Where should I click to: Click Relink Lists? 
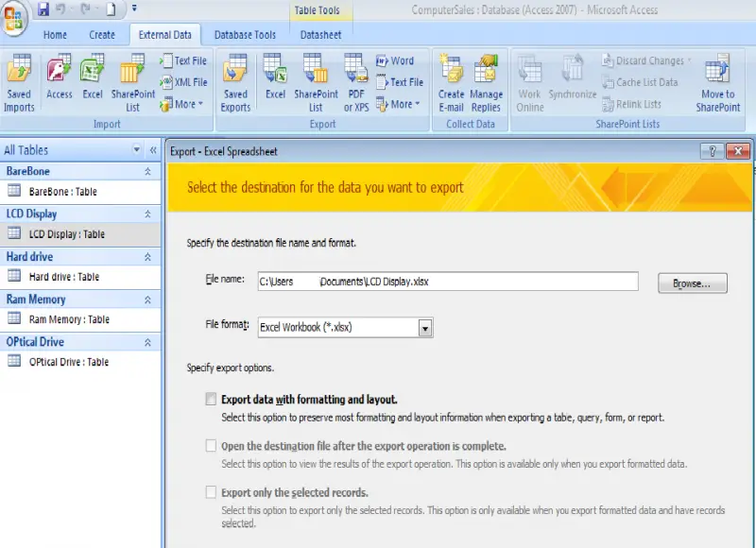(631, 104)
